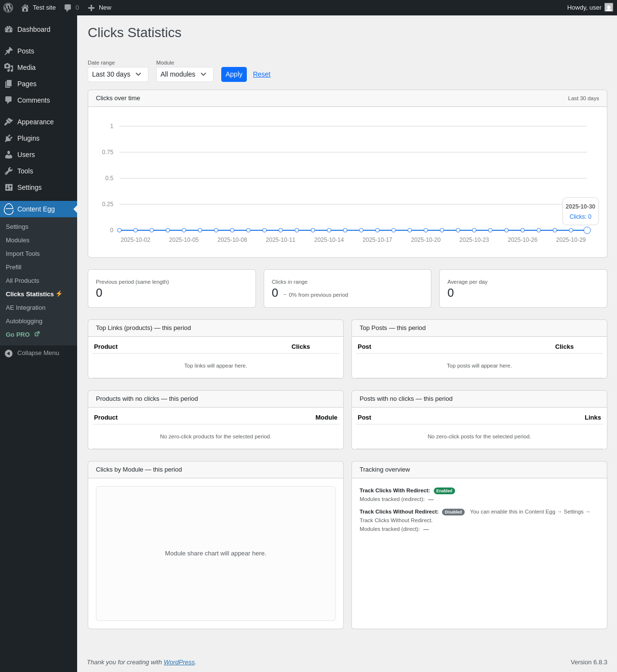
Task: Click the Reset link
Action: (262, 74)
